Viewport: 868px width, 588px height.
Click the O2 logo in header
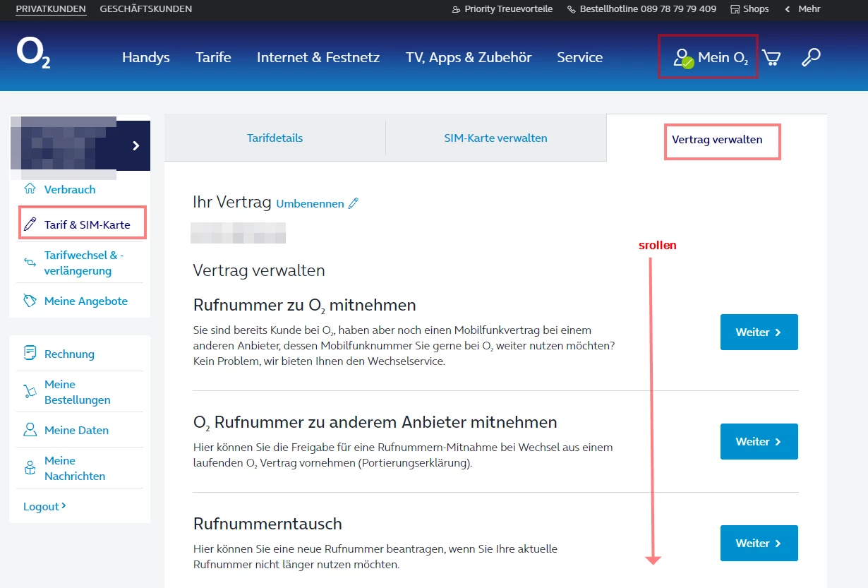tap(33, 54)
